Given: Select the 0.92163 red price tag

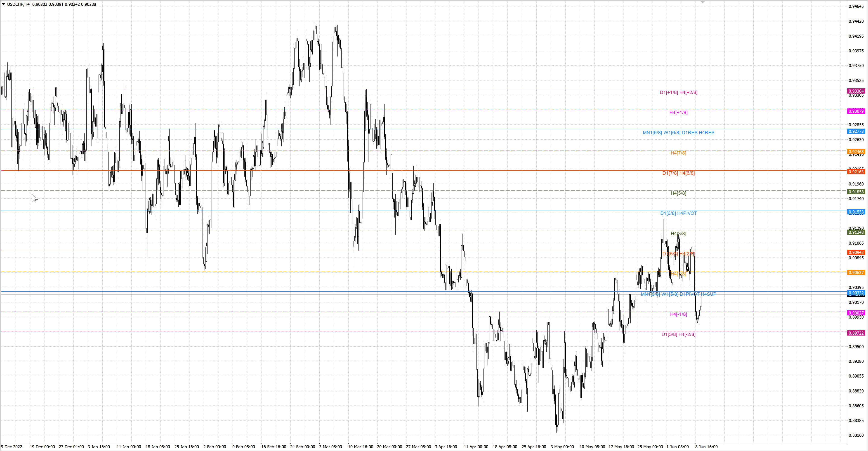Looking at the screenshot, I should [x=856, y=172].
